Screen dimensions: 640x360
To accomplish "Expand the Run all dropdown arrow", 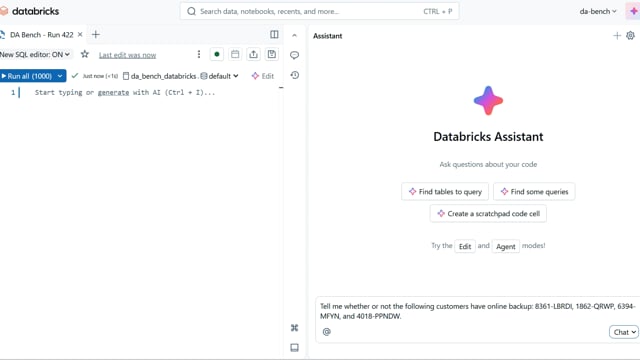I will click(x=60, y=76).
